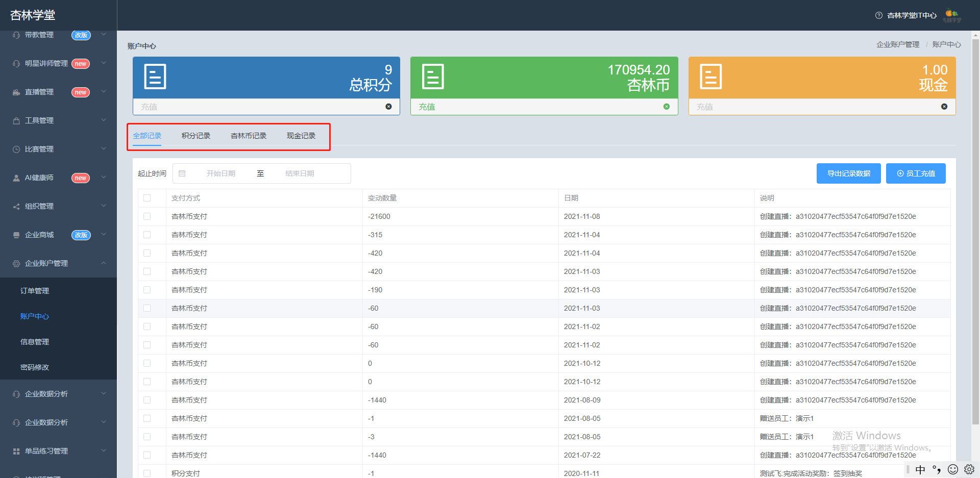Click the 开始日期 input field

221,173
